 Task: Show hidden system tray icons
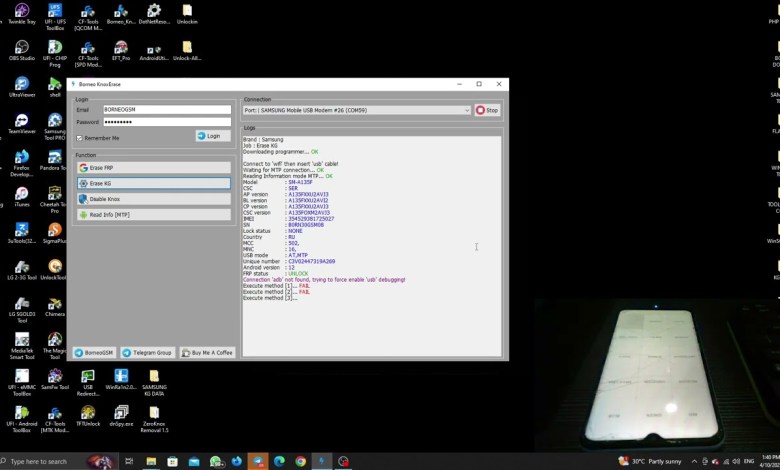693,461
